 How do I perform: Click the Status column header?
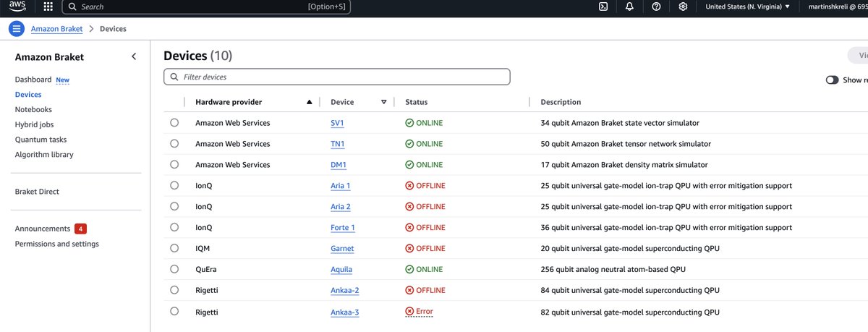click(416, 102)
